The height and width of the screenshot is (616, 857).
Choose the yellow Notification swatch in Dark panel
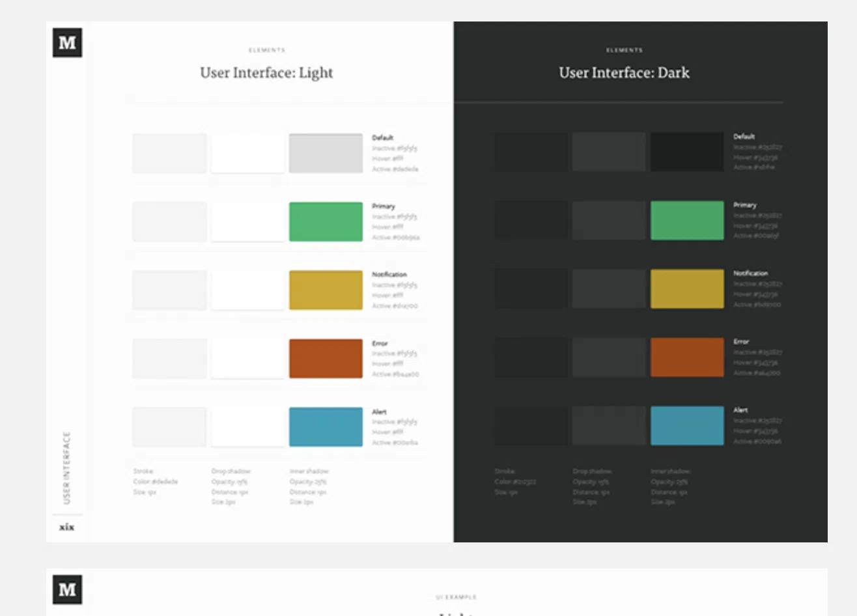click(x=687, y=289)
